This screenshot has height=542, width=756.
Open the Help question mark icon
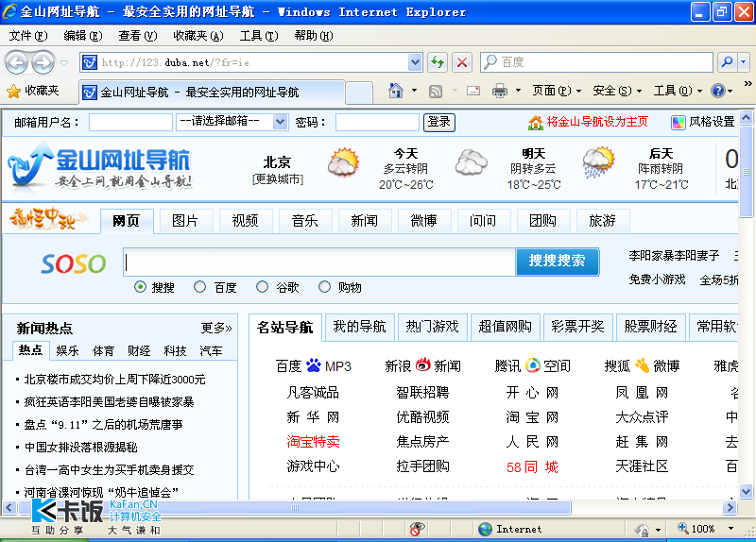tap(718, 91)
